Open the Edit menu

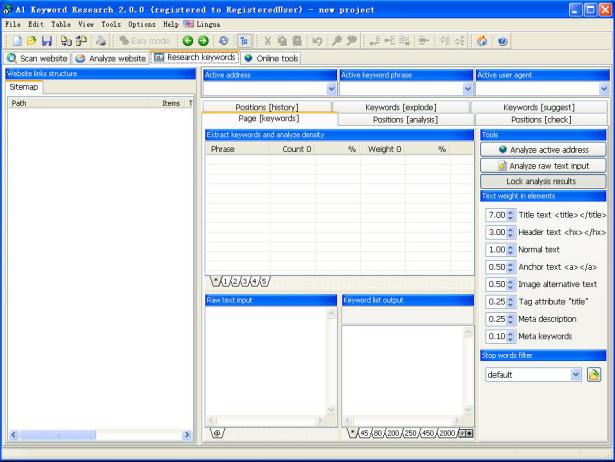pyautogui.click(x=36, y=24)
